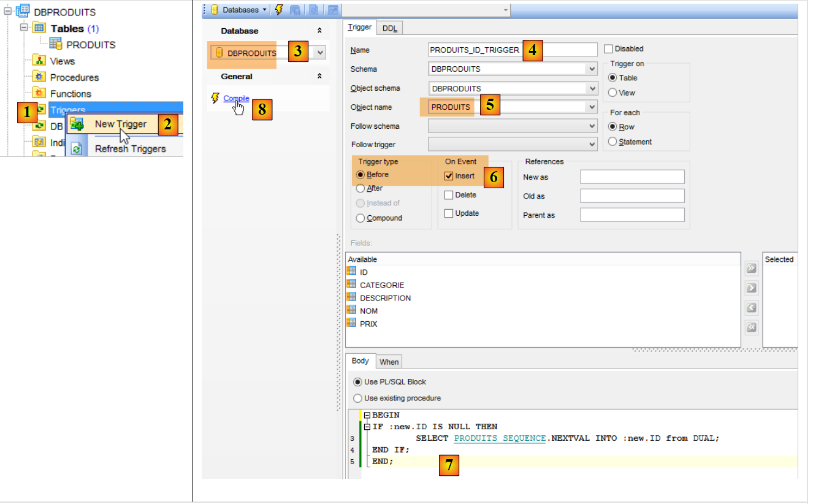Collapse the Tables tree node
824x504 pixels.
25,28
